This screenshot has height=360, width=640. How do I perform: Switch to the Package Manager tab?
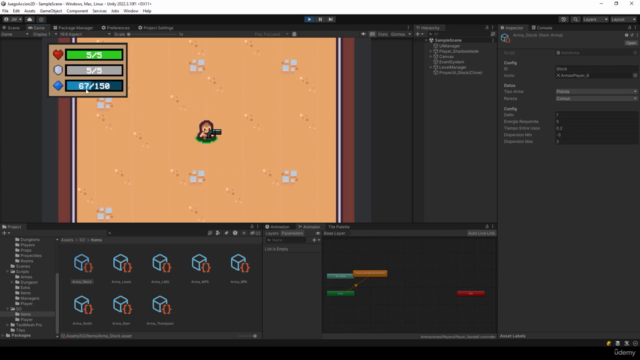pyautogui.click(x=73, y=28)
